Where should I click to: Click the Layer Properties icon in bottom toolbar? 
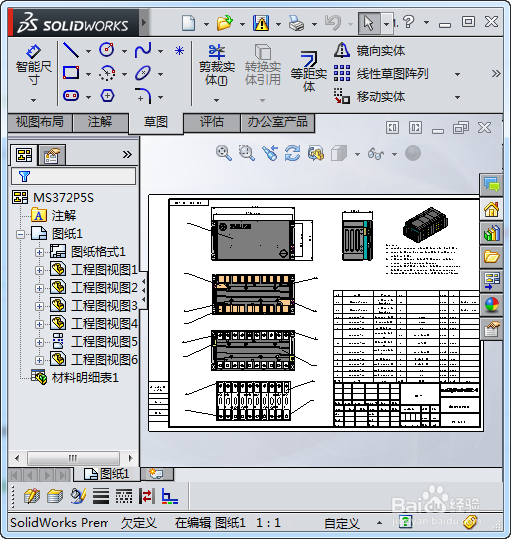(x=55, y=496)
